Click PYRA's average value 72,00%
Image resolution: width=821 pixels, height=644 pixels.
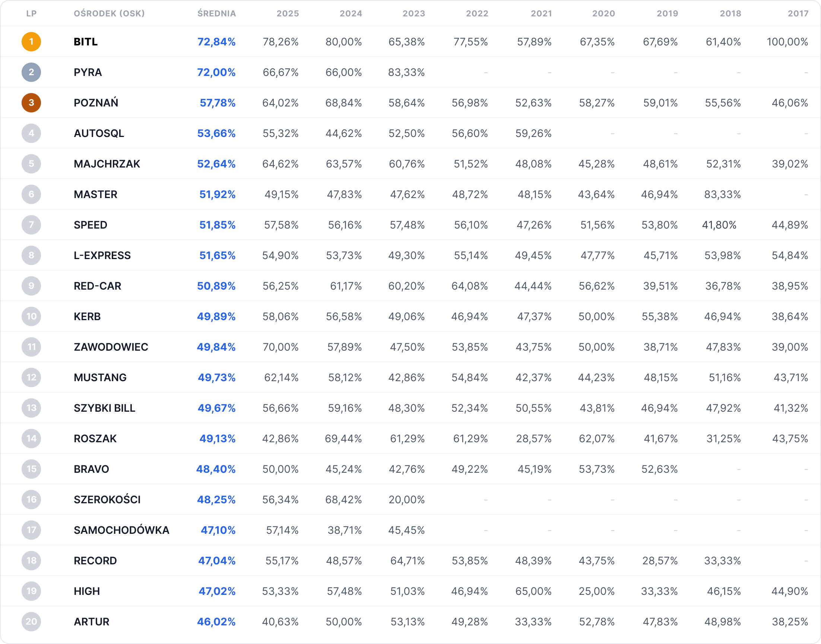coord(216,72)
